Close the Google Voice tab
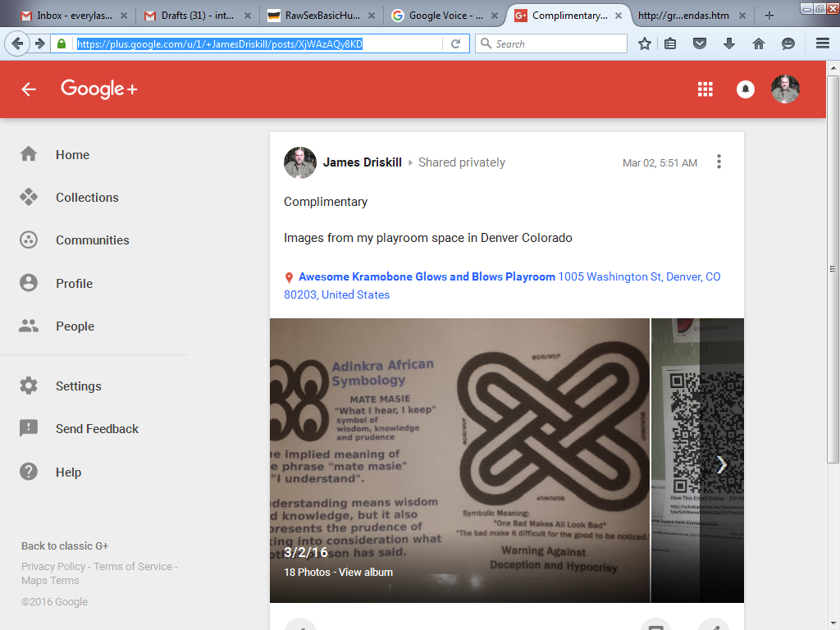 tap(495, 16)
